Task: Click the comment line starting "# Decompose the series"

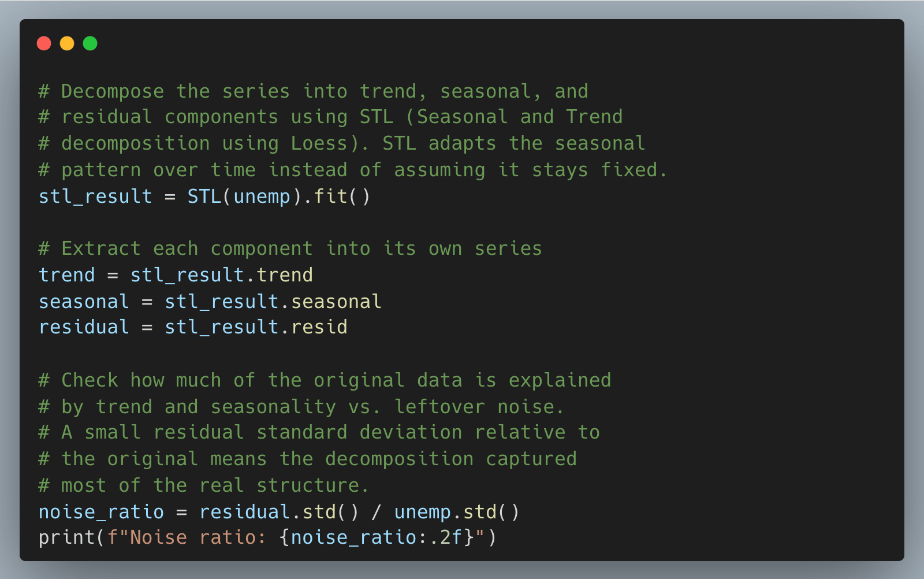Action: [x=313, y=91]
